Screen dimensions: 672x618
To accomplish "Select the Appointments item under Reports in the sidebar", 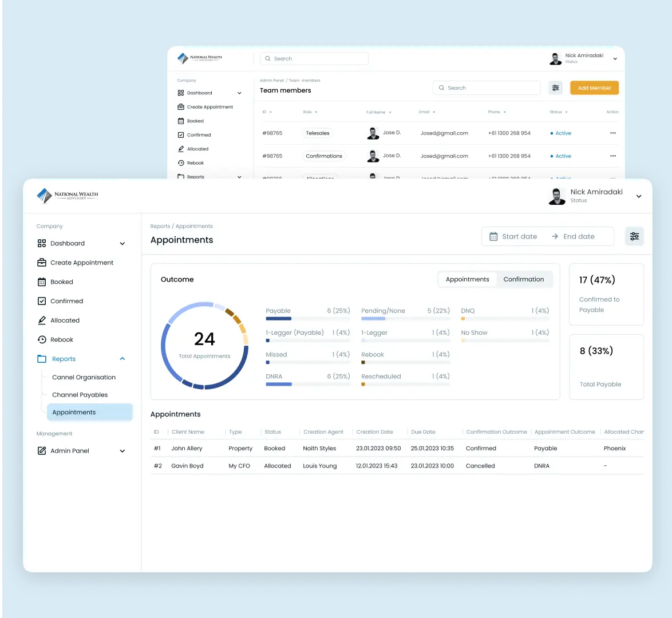I will coord(90,412).
